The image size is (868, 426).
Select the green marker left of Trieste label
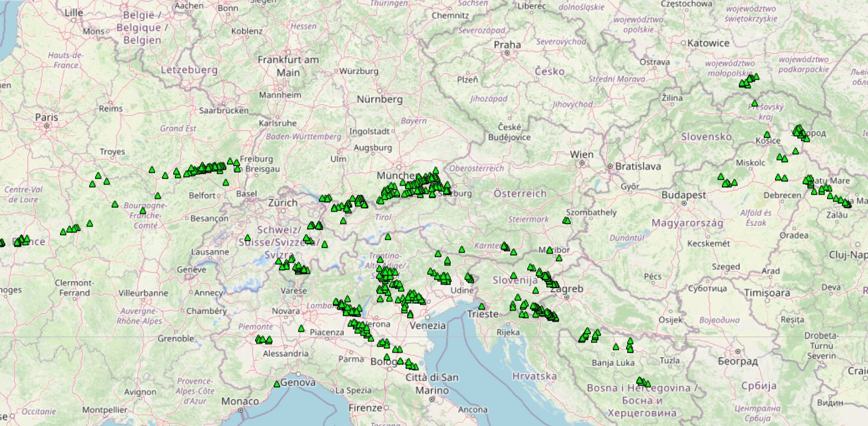tap(482, 306)
